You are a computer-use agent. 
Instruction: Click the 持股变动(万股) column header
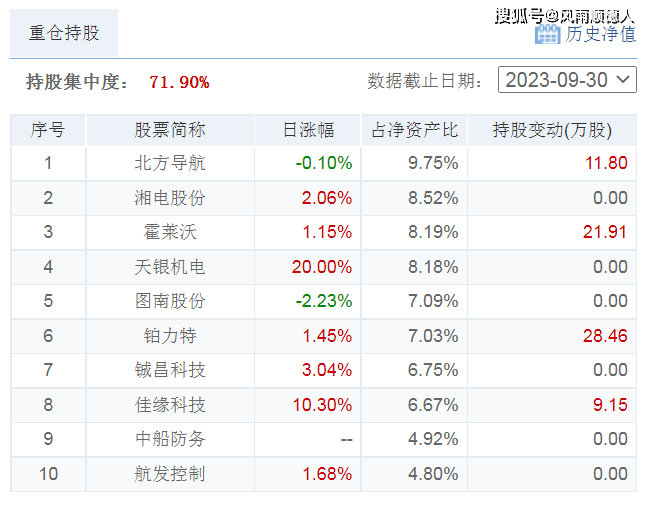552,130
